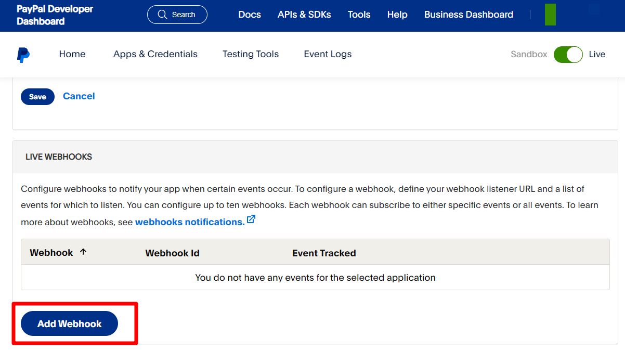Click the Sandbox label

[x=529, y=54]
